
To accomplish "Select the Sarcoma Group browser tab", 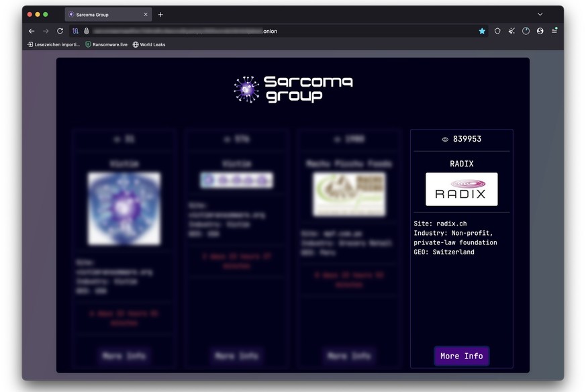I will (x=108, y=15).
